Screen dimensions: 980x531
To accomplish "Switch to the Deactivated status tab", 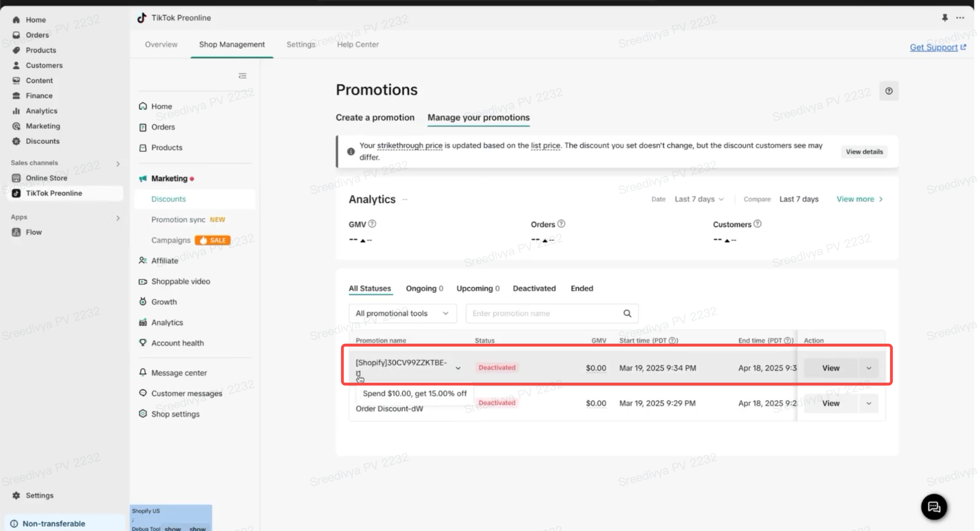I will coord(534,288).
